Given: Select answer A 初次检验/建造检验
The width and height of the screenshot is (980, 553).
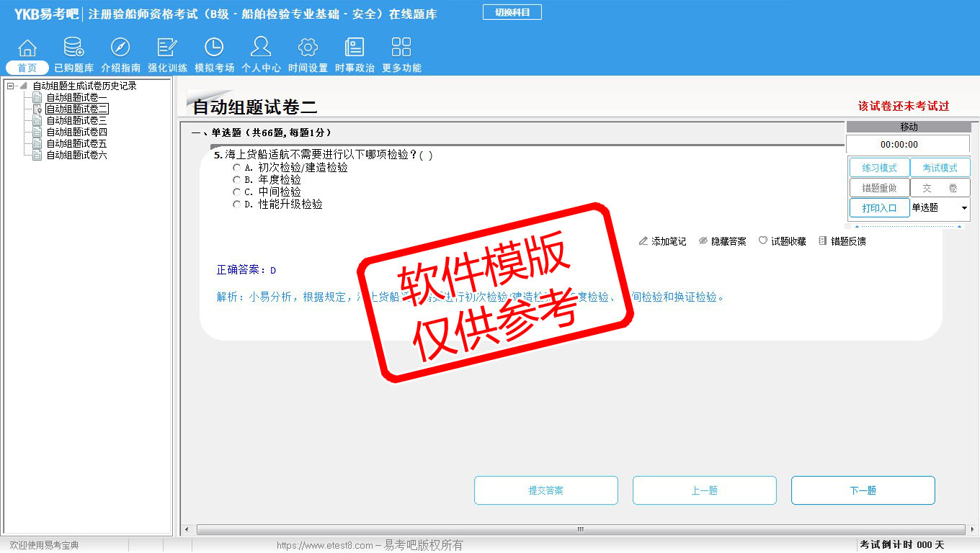Looking at the screenshot, I should [236, 168].
